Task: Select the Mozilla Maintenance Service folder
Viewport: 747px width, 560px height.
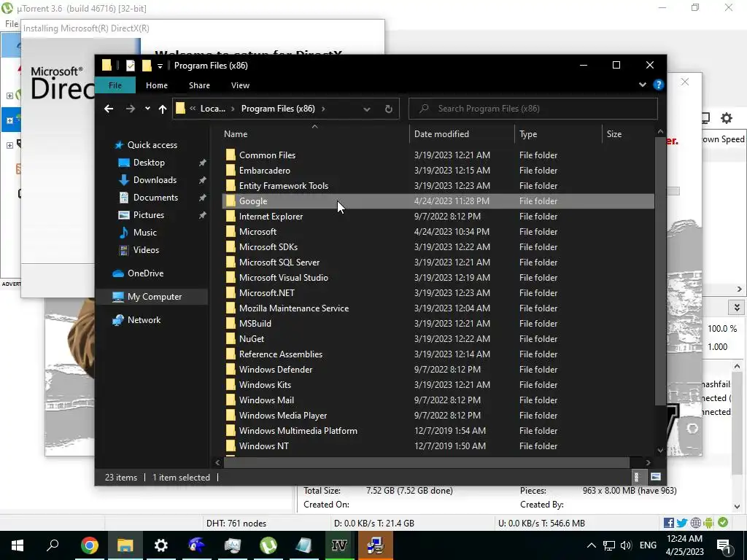Action: tap(438, 308)
